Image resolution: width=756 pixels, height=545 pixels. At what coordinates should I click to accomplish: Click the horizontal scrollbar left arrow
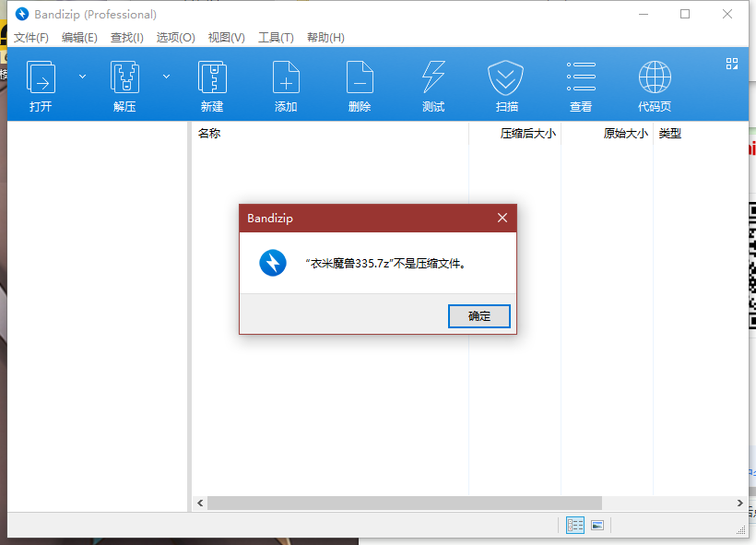point(200,503)
